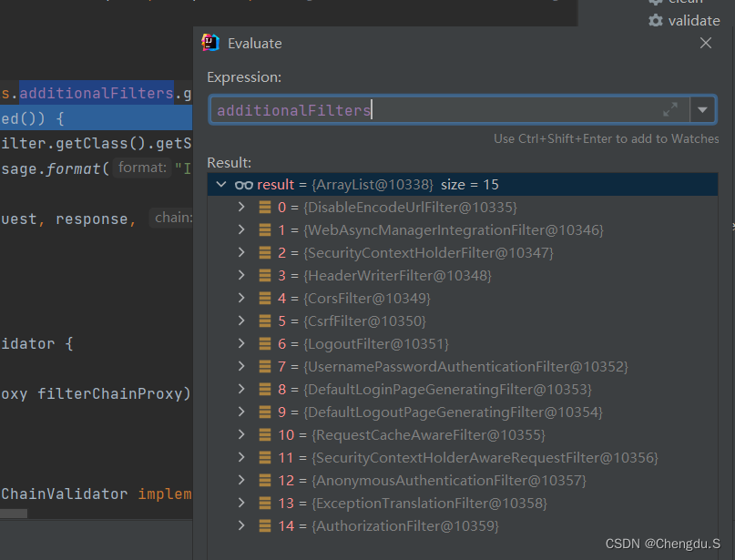
Task: Click the field icon of DisableEncodeUrlFilter row
Action: point(265,207)
